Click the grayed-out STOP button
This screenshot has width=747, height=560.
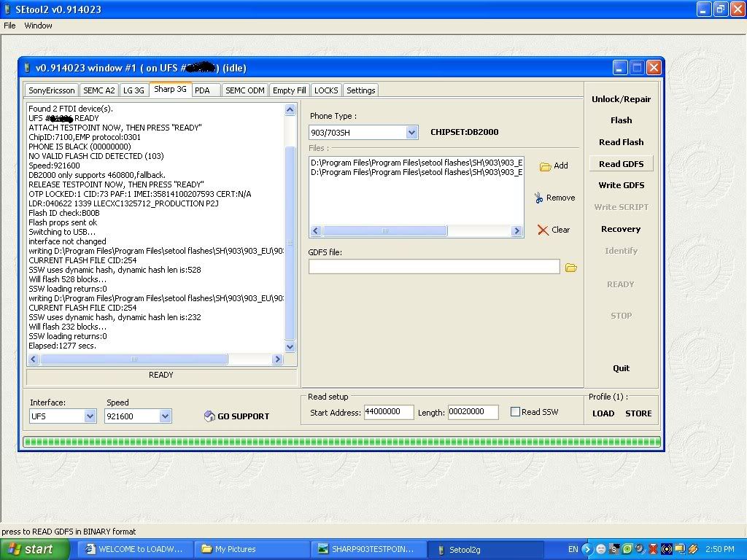coord(622,316)
